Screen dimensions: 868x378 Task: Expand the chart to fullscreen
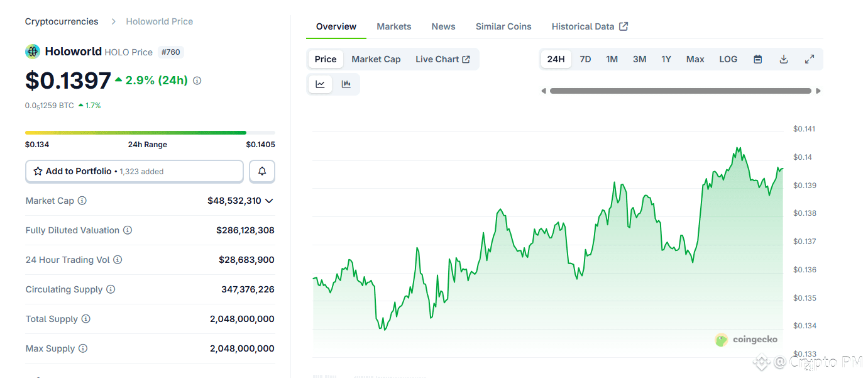coord(810,59)
